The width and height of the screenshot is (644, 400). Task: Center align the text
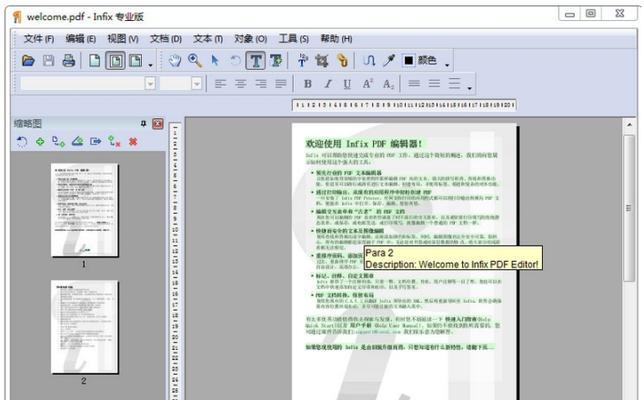(241, 84)
